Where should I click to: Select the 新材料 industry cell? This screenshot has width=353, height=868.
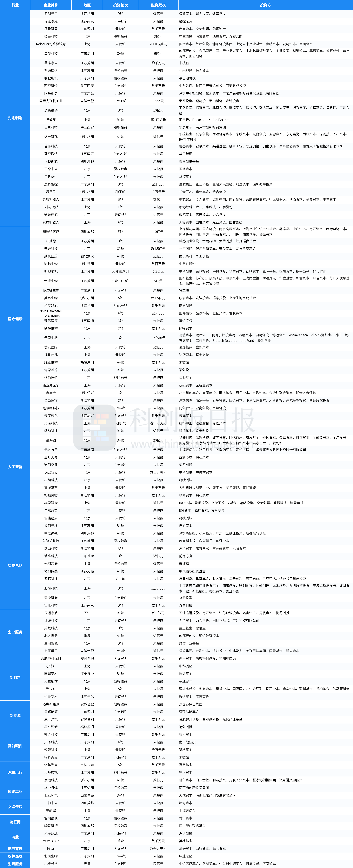[15, 677]
